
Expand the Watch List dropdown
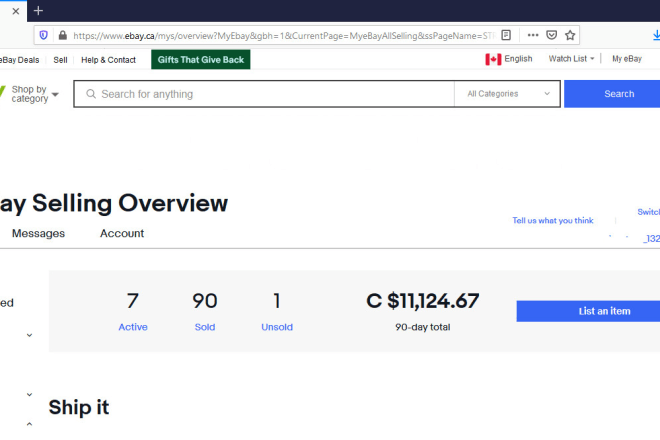(x=571, y=59)
